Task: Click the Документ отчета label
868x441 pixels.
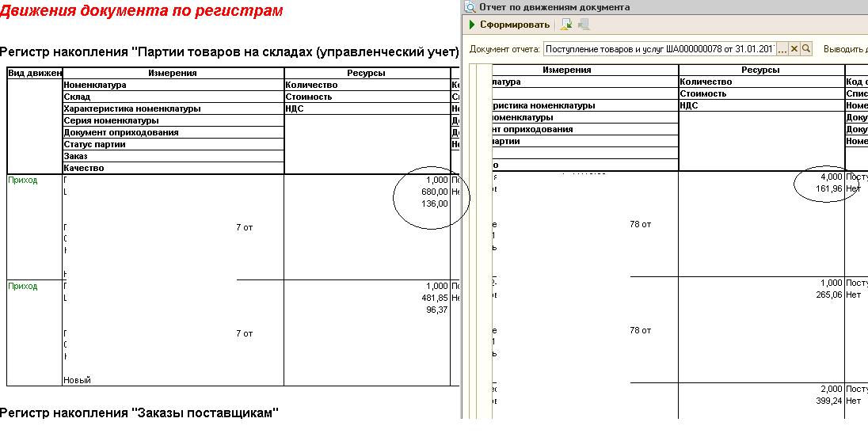Action: point(504,49)
